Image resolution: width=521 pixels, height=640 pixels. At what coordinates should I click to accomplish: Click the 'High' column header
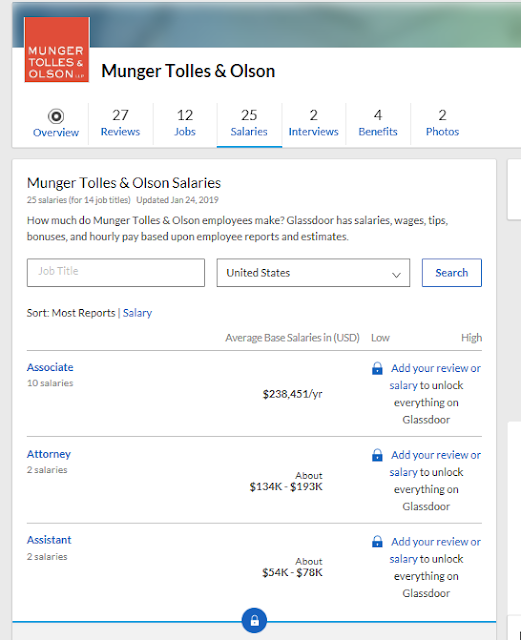tap(472, 338)
